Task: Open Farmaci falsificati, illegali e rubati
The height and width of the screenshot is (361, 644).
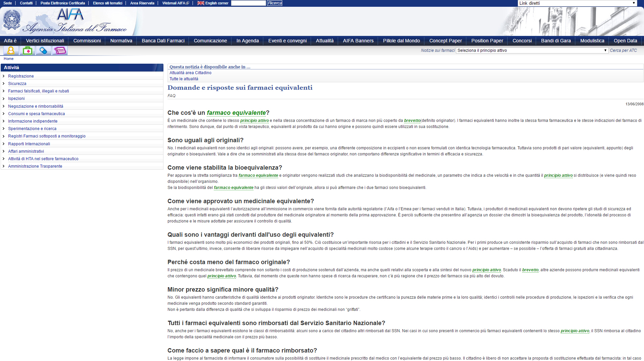Action: pos(39,91)
